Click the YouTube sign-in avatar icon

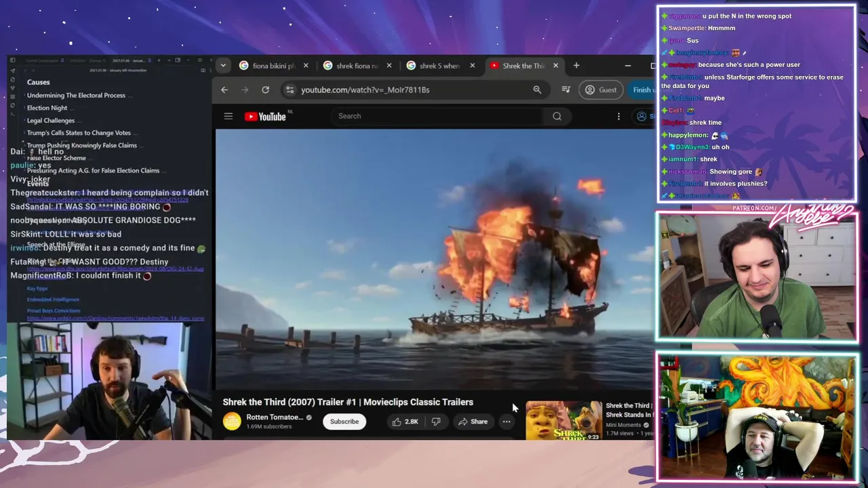642,117
